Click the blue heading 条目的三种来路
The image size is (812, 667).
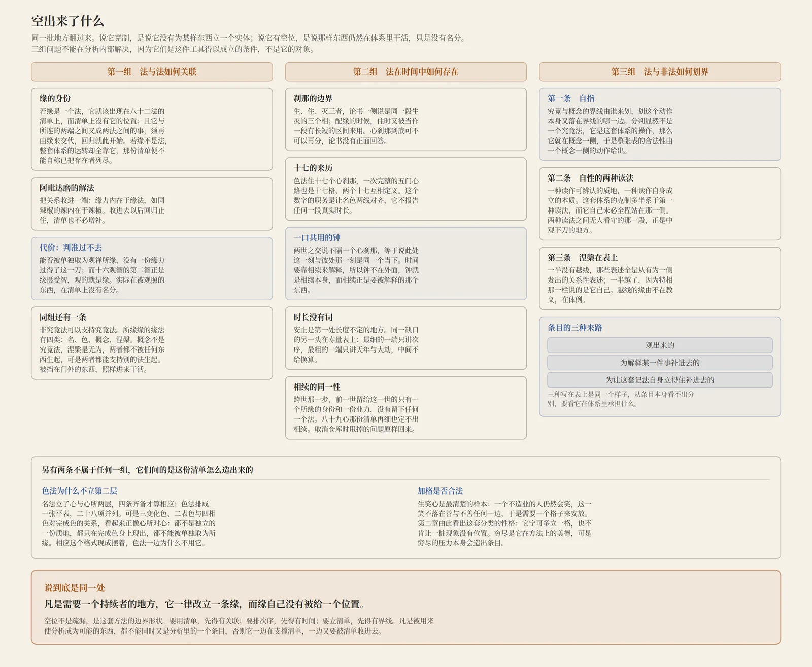[x=575, y=328]
